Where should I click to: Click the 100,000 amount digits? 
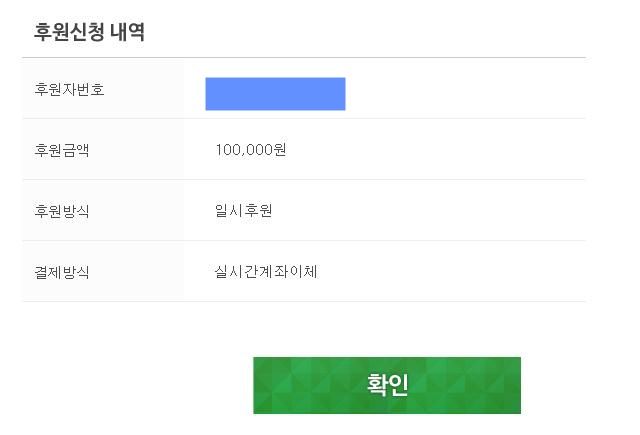click(244, 150)
